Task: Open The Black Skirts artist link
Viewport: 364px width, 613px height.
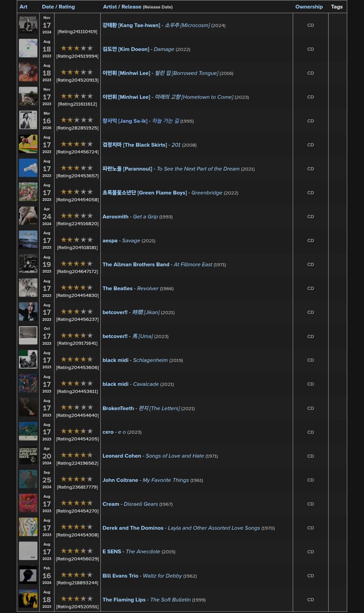Action: (135, 145)
